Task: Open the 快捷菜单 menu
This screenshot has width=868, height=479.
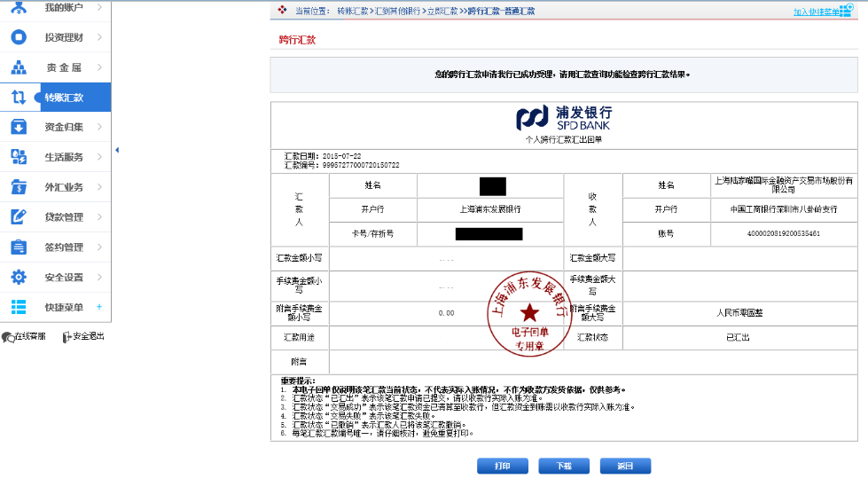Action: tap(55, 307)
